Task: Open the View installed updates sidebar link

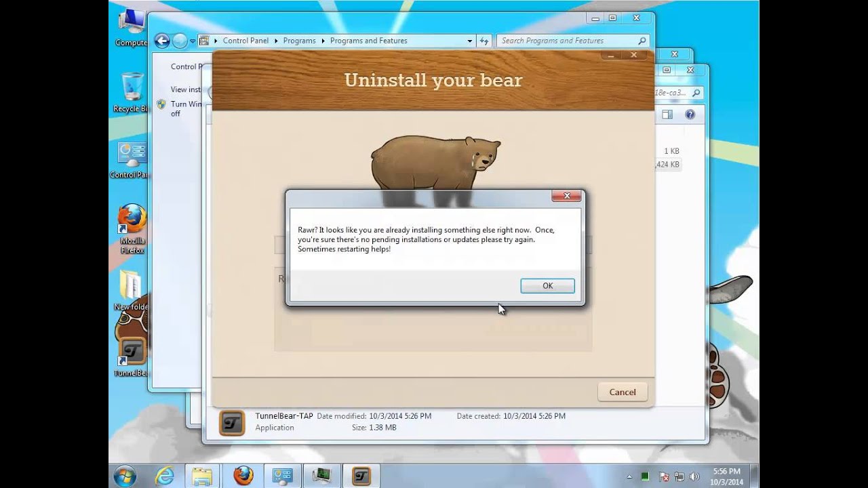Action: point(186,89)
